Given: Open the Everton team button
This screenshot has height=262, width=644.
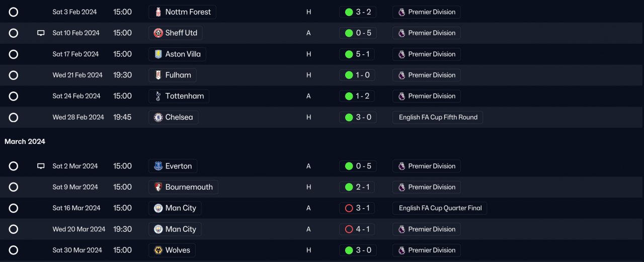Looking at the screenshot, I should coord(173,166).
